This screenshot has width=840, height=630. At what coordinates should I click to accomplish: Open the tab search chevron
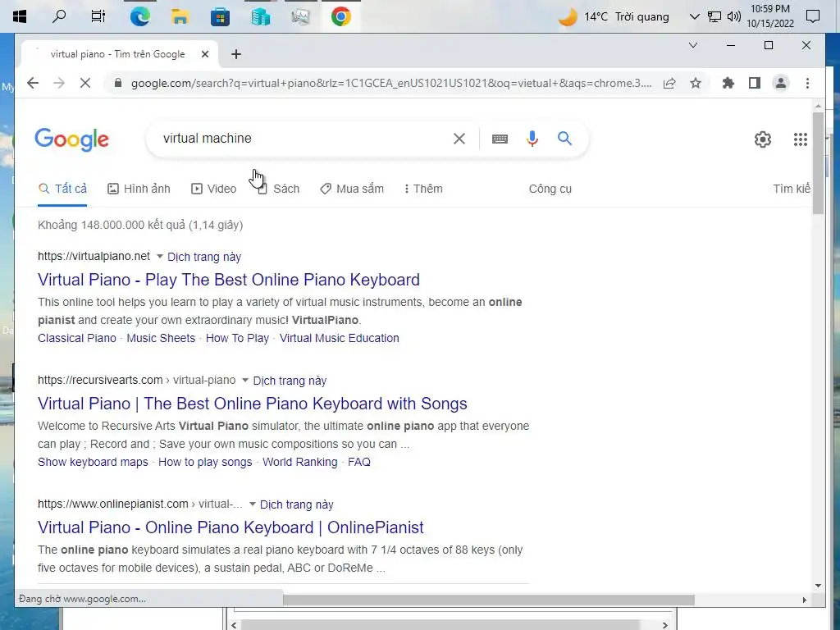pos(692,45)
